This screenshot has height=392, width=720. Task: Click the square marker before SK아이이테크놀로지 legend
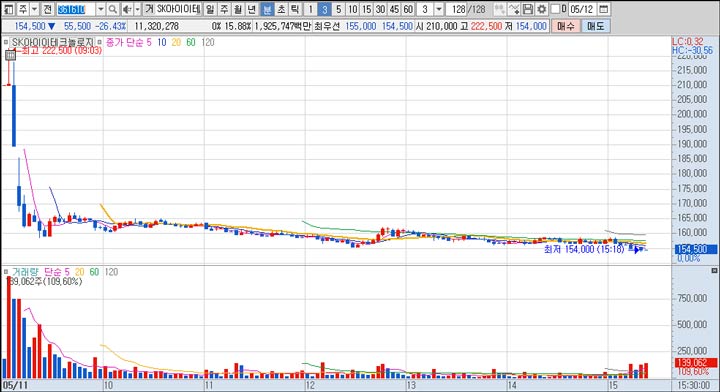click(x=6, y=42)
